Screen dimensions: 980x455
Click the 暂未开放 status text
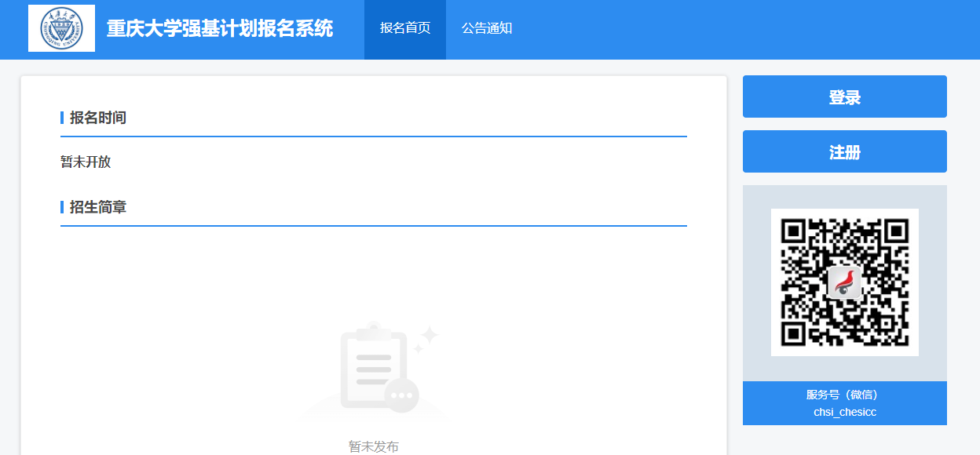point(86,162)
